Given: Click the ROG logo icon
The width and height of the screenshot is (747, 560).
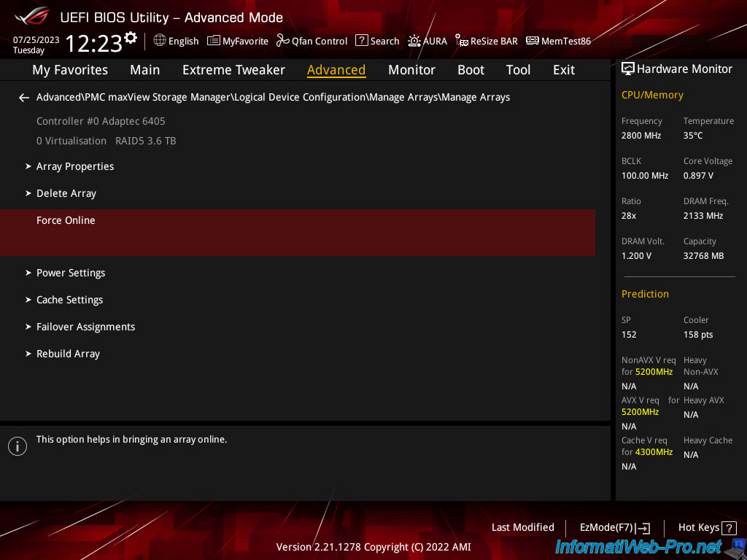Looking at the screenshot, I should pyautogui.click(x=32, y=16).
